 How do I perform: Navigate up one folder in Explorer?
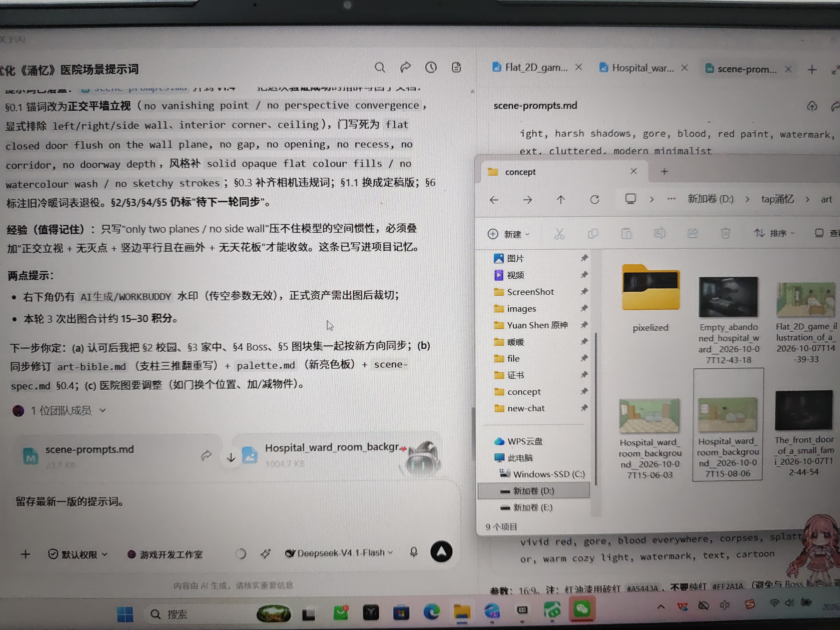click(x=561, y=200)
